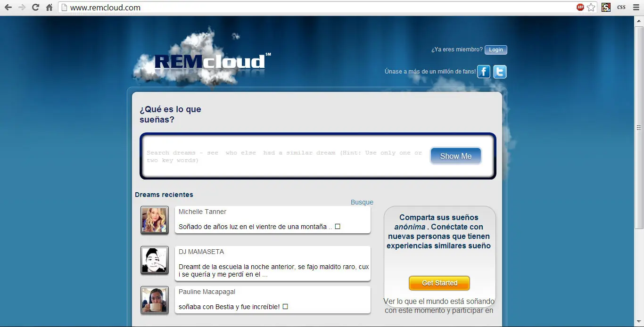Go forward with the browser forward arrow

click(x=22, y=8)
